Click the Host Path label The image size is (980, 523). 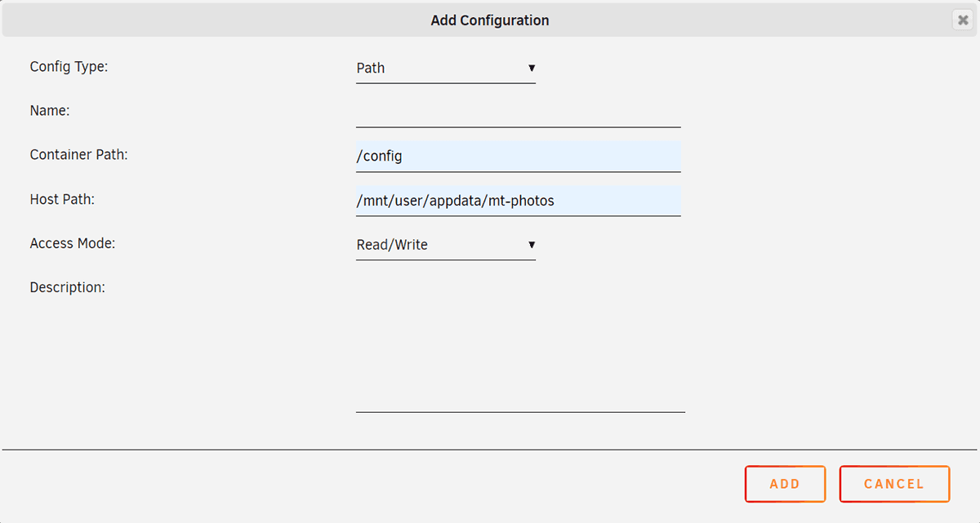click(x=62, y=199)
